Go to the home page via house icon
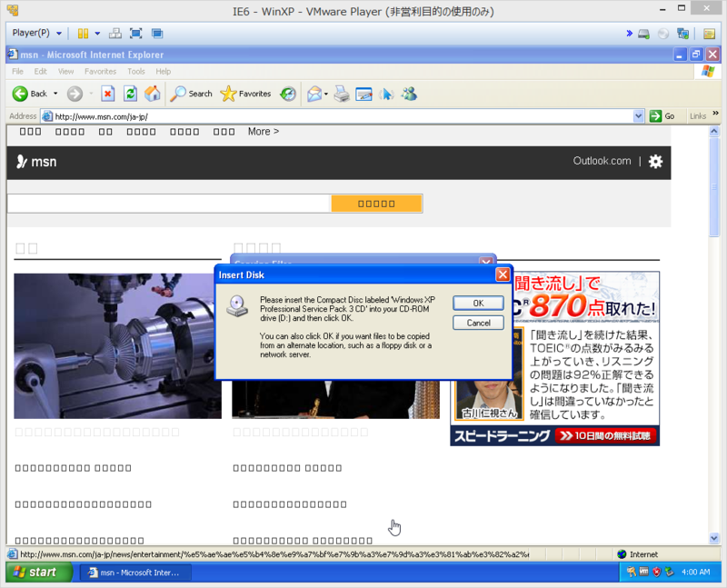 tap(152, 94)
